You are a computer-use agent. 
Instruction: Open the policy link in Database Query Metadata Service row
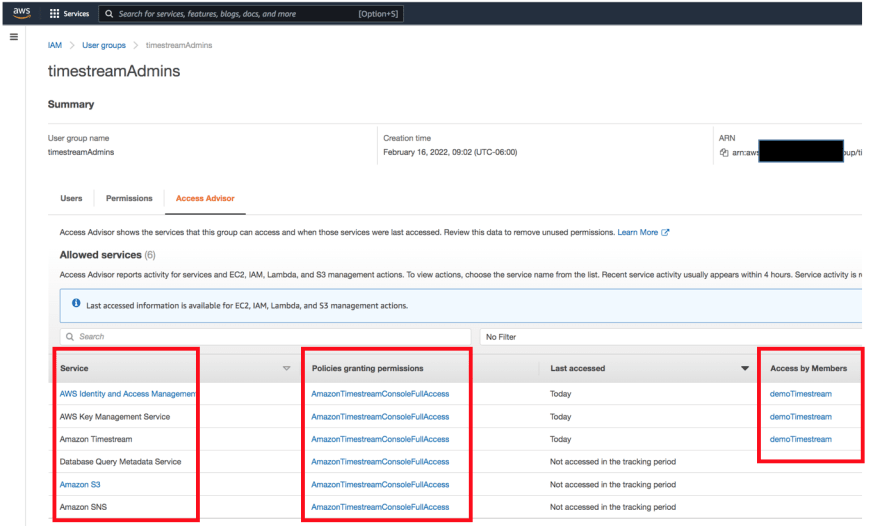tap(380, 461)
